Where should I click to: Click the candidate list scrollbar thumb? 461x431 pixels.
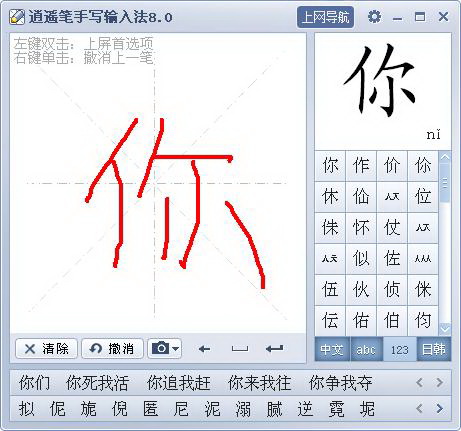445,183
